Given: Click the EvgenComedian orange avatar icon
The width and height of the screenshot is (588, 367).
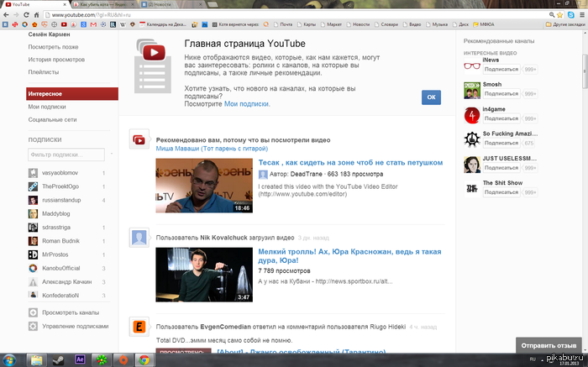Looking at the screenshot, I should [139, 326].
